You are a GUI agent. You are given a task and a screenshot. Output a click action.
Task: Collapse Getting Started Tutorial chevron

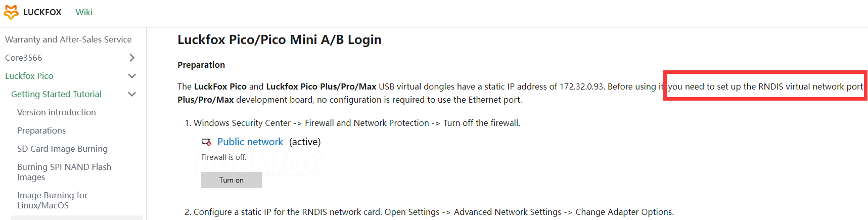[x=132, y=94]
